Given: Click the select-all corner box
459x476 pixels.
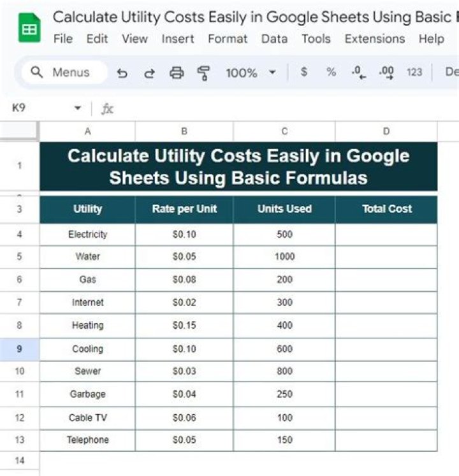Looking at the screenshot, I should 19,131.
